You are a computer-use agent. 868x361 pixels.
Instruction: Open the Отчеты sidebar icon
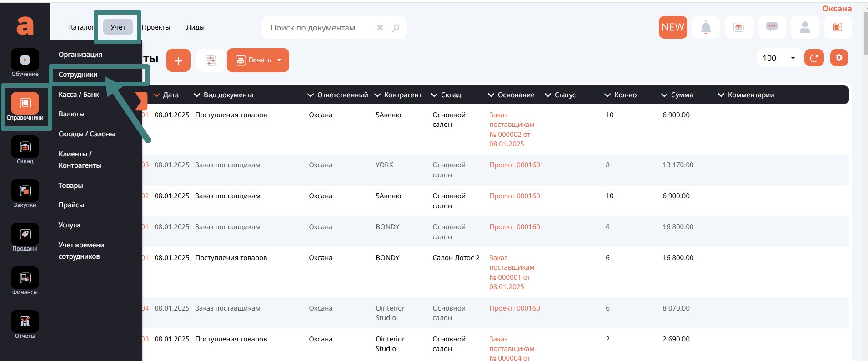(x=25, y=322)
